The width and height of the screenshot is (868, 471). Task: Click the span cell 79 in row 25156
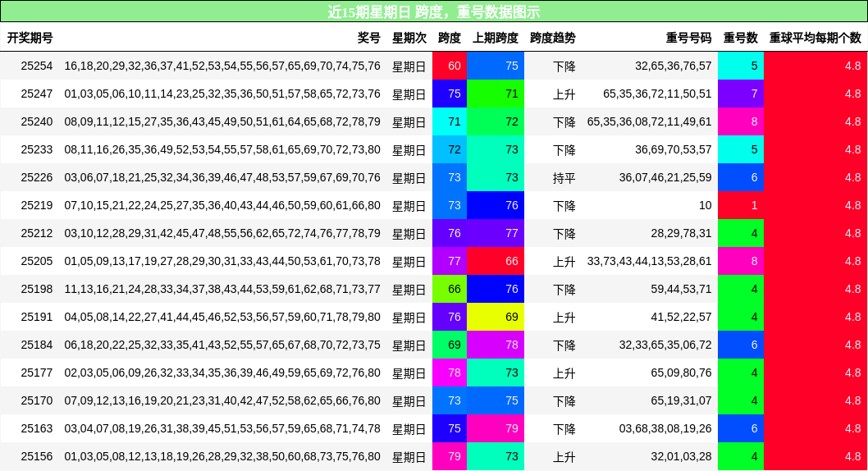click(x=450, y=456)
